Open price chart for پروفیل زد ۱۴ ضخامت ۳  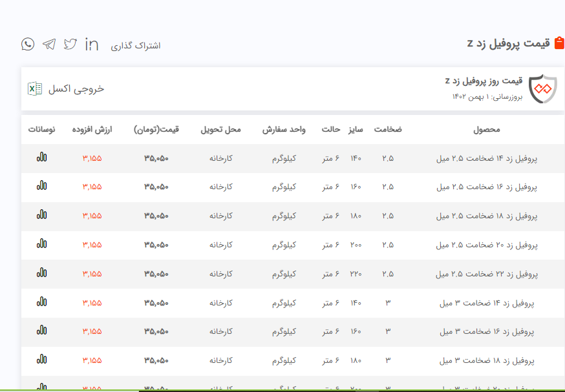tap(42, 302)
